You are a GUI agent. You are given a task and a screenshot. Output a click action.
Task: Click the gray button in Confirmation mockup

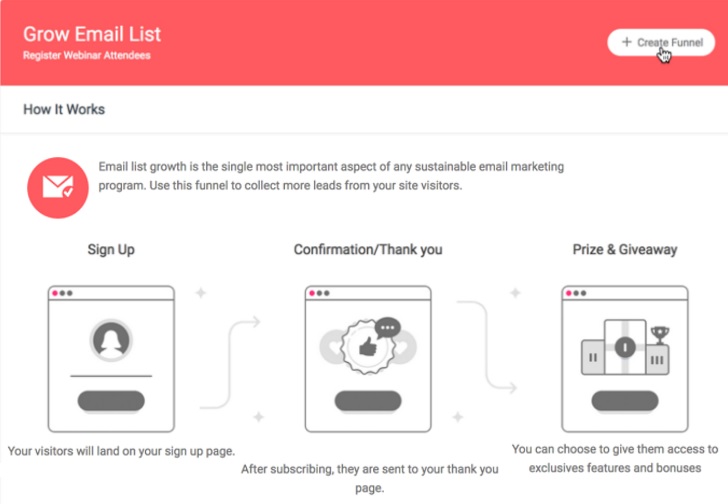click(x=368, y=401)
